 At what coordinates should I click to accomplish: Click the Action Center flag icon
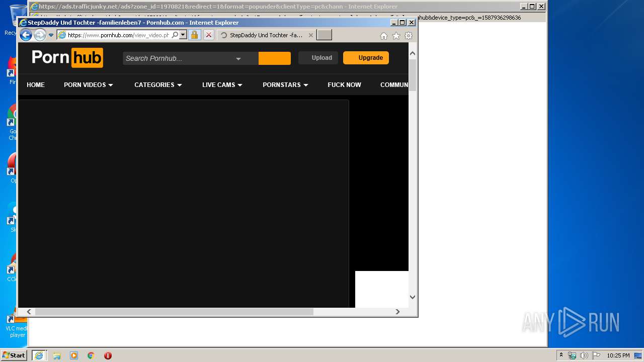(596, 355)
